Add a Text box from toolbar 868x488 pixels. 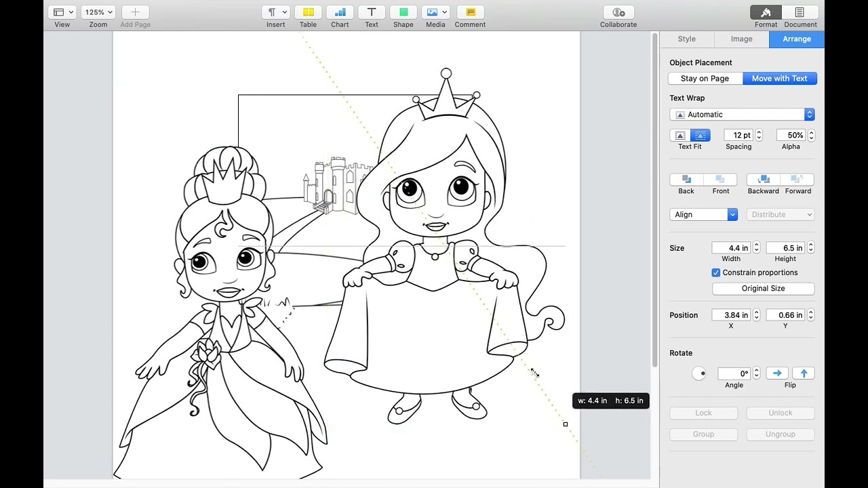pos(372,12)
